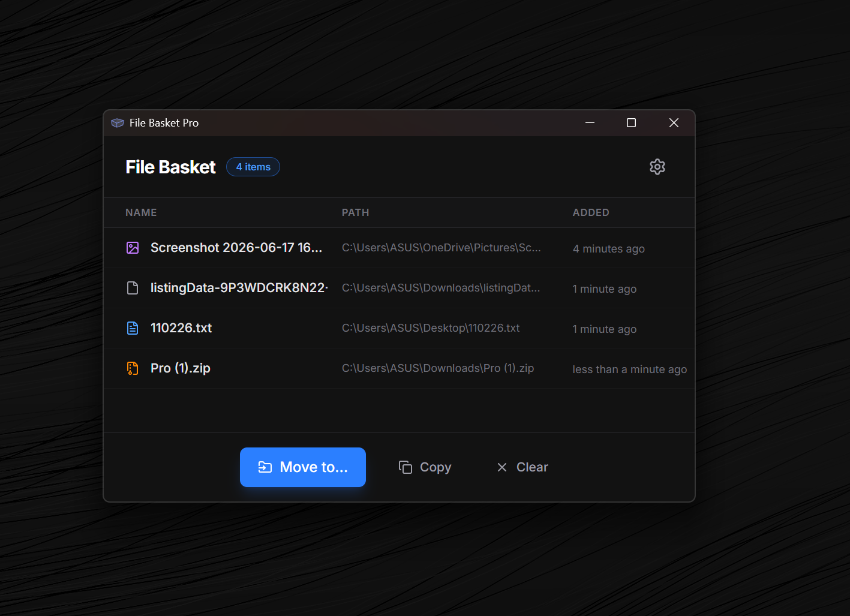Click the File Basket Pro window title text

click(x=164, y=123)
